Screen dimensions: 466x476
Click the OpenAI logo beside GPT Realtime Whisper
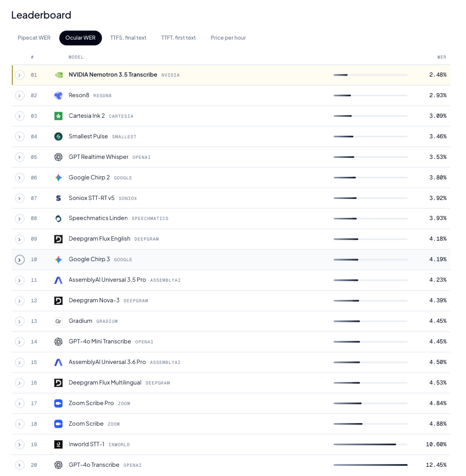[58, 157]
